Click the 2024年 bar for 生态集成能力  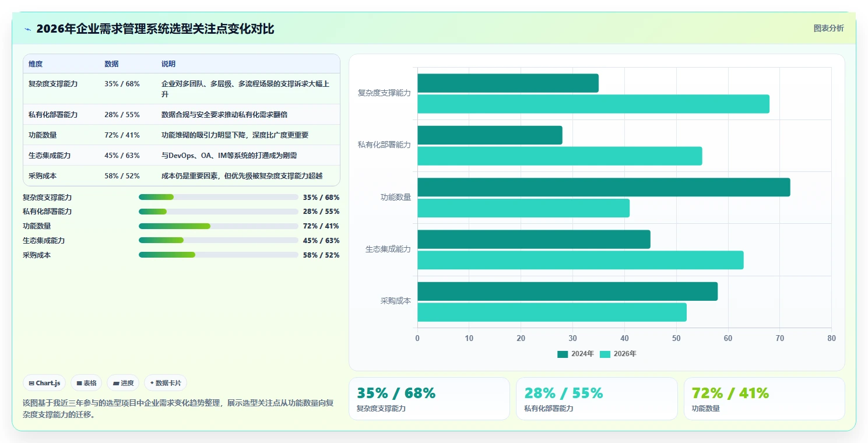click(x=534, y=240)
